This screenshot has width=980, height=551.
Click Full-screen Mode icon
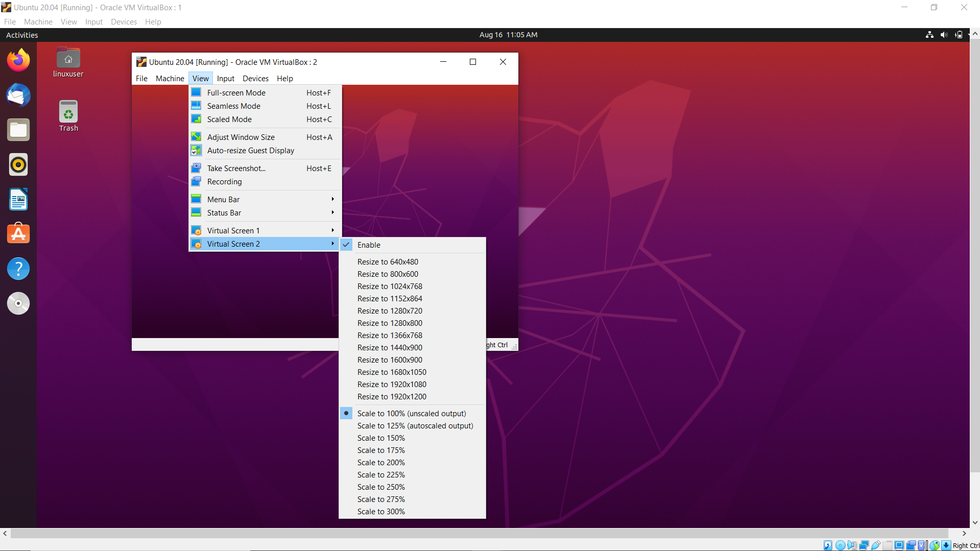click(x=196, y=92)
